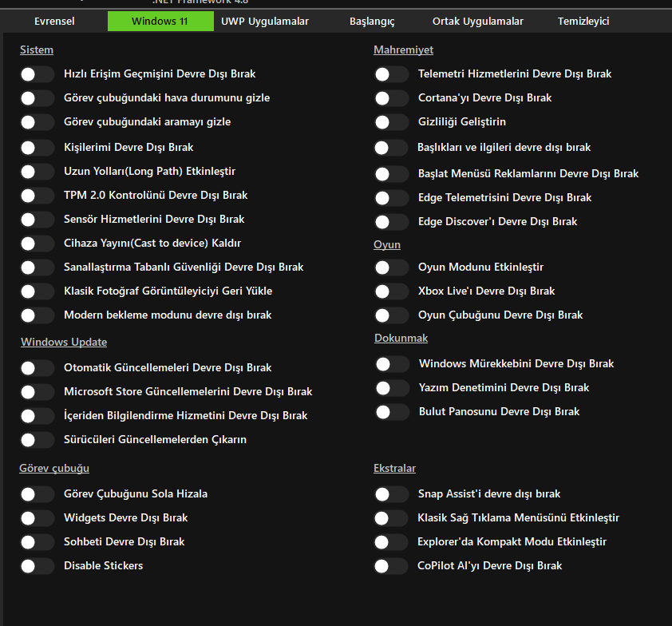The height and width of the screenshot is (626, 672).
Task: Toggle Telemetri Hizmetlerini Devre Dışı Bırak
Action: coord(391,74)
